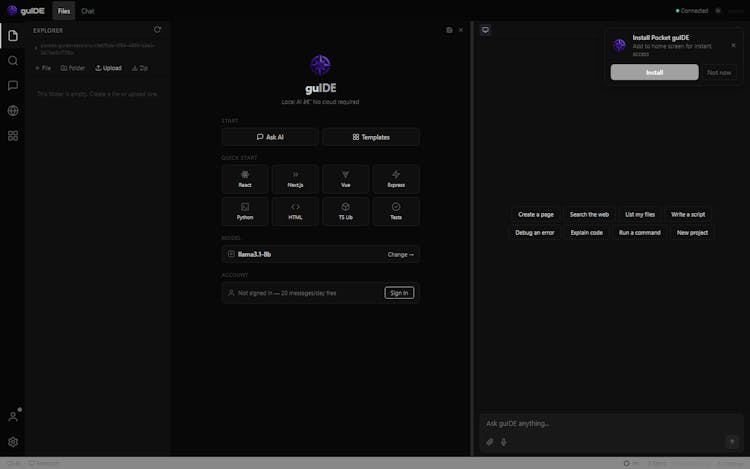Open the extensions grid icon in the sidebar
The image size is (750, 469).
click(x=13, y=136)
